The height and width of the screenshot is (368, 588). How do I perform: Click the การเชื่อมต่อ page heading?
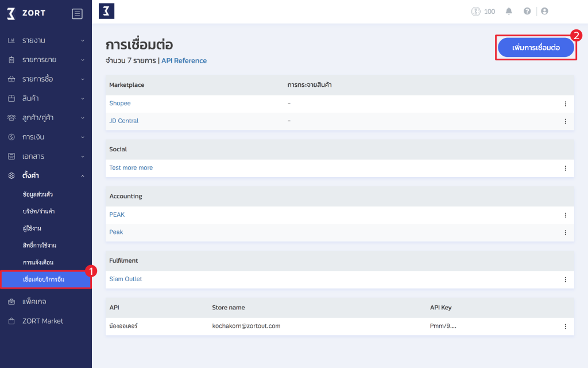point(139,45)
